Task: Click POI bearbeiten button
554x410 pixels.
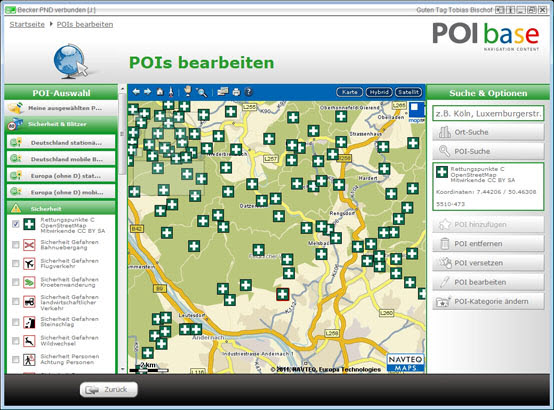Action: click(488, 282)
